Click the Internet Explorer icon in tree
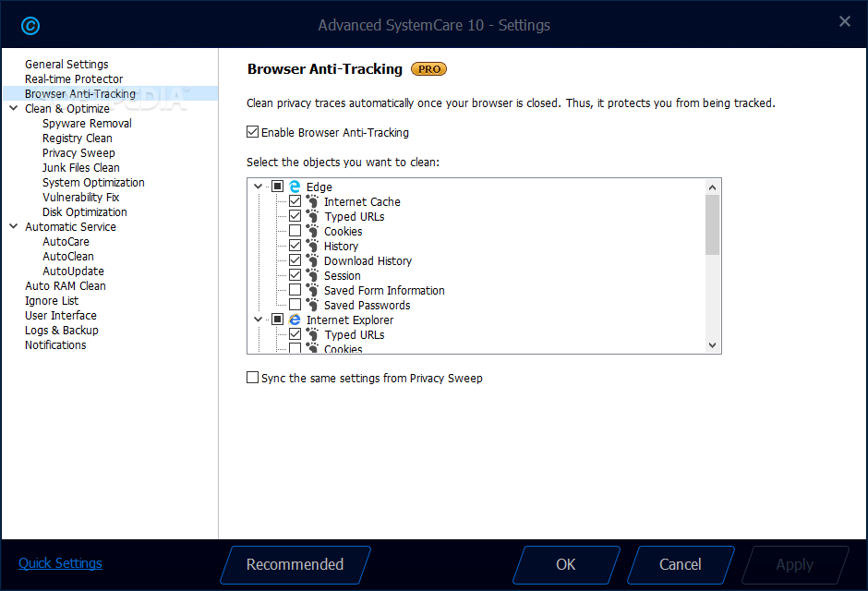The height and width of the screenshot is (591, 868). point(295,320)
